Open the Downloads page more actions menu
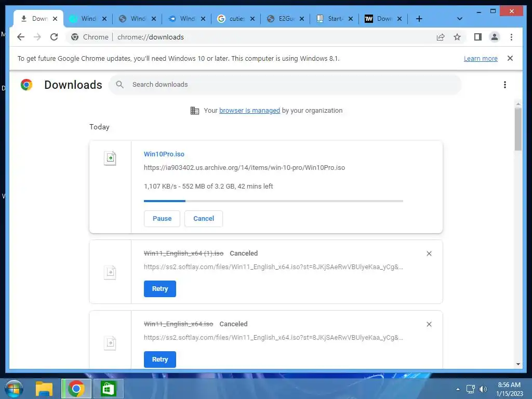This screenshot has width=532, height=399. pos(505,85)
